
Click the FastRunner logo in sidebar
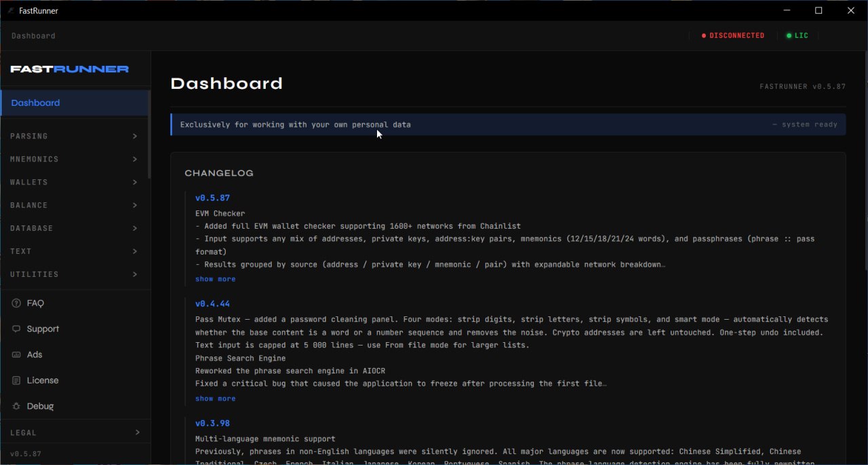(69, 69)
